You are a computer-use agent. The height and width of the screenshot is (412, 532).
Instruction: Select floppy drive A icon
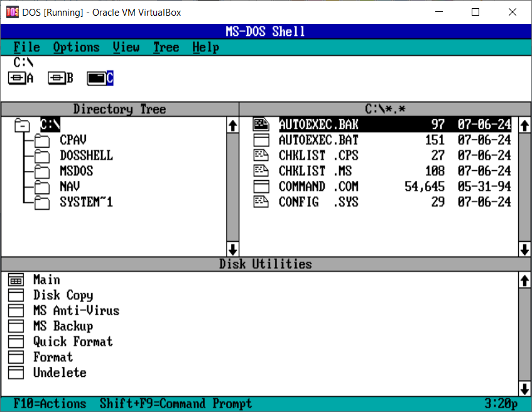tap(16, 79)
